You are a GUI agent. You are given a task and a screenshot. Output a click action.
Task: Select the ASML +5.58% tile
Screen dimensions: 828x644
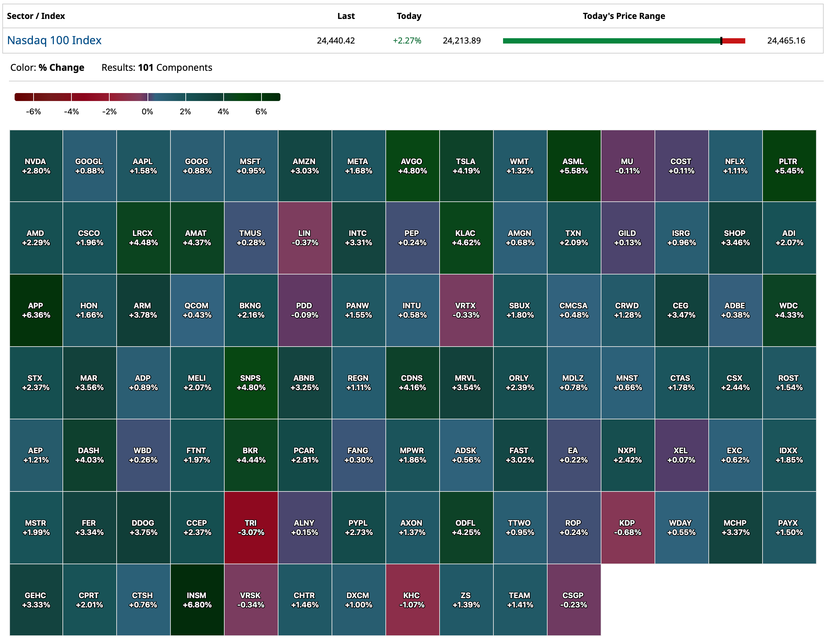tap(573, 166)
